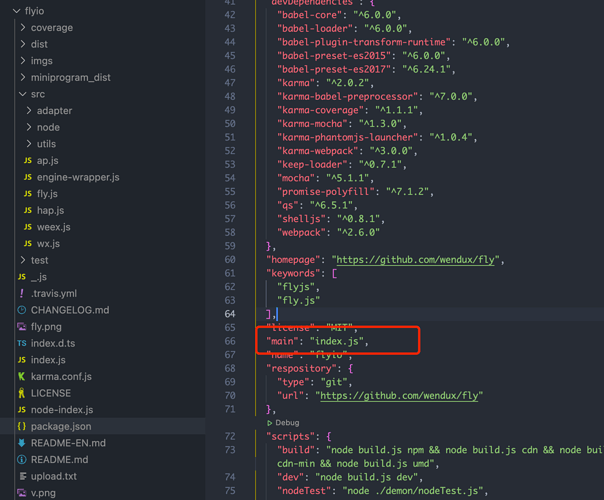Click the JS icon of _.js

pos(22,277)
